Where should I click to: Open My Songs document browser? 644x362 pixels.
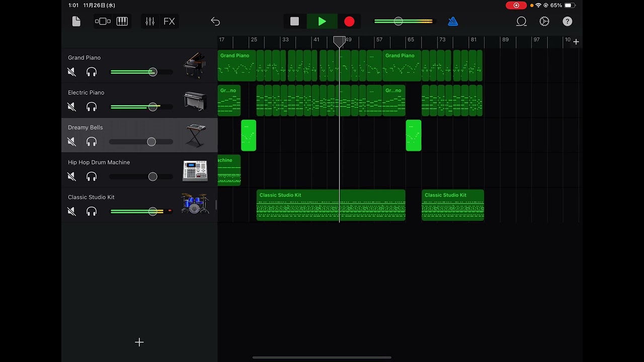(76, 21)
